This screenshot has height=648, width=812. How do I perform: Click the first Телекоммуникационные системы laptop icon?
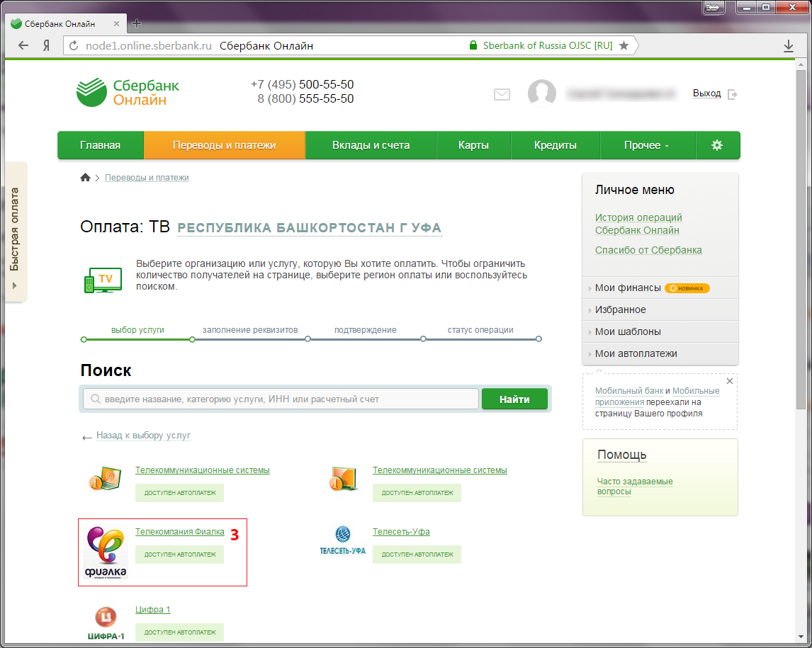105,478
